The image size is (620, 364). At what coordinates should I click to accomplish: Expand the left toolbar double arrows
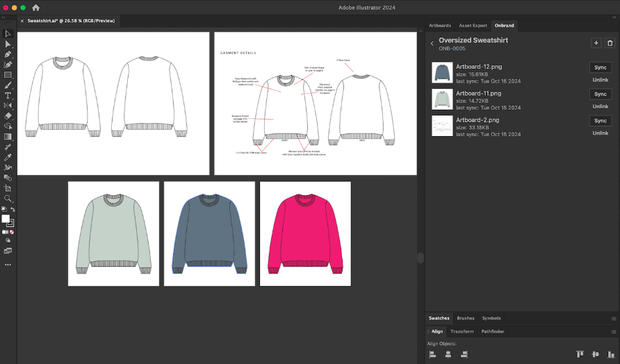(3, 17)
